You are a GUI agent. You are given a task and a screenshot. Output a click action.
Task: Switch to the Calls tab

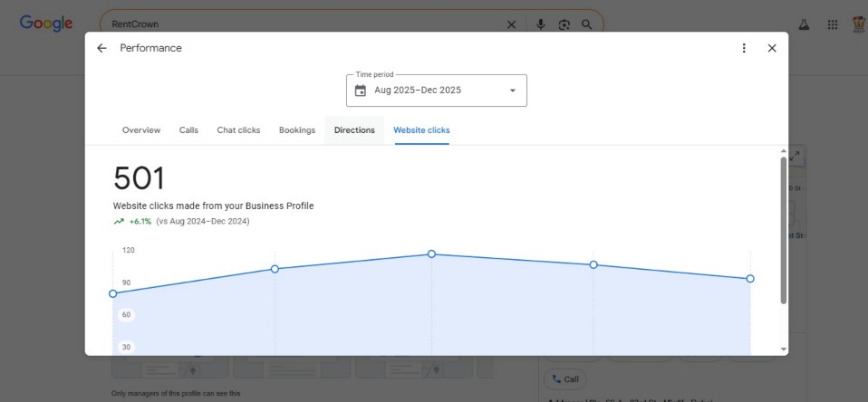188,130
